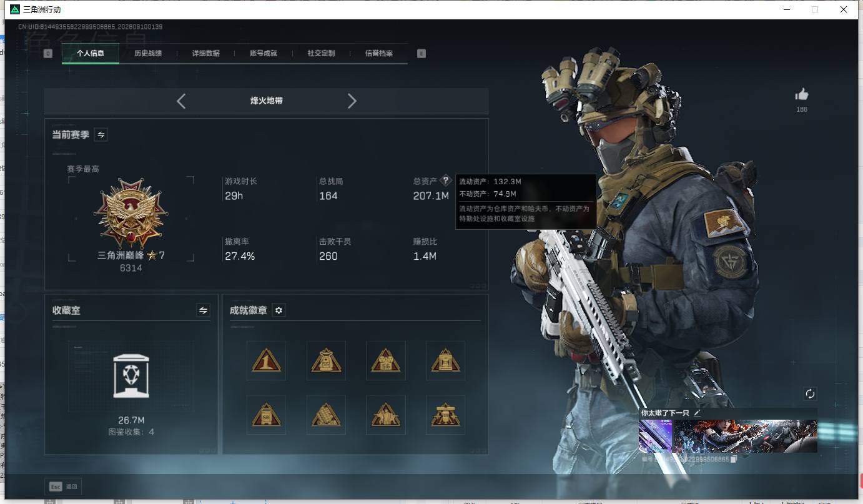Image resolution: width=863 pixels, height=504 pixels.
Task: Go to the 账号成就 tab
Action: tap(264, 53)
